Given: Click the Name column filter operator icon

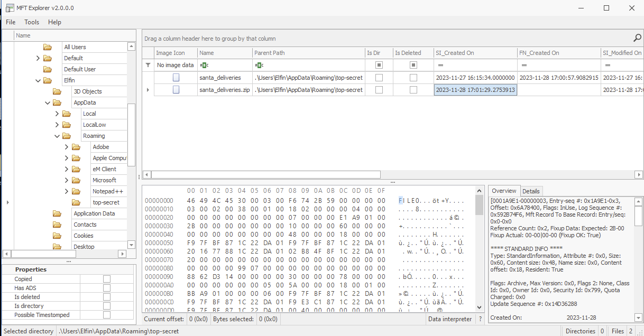Looking at the screenshot, I should pos(203,65).
